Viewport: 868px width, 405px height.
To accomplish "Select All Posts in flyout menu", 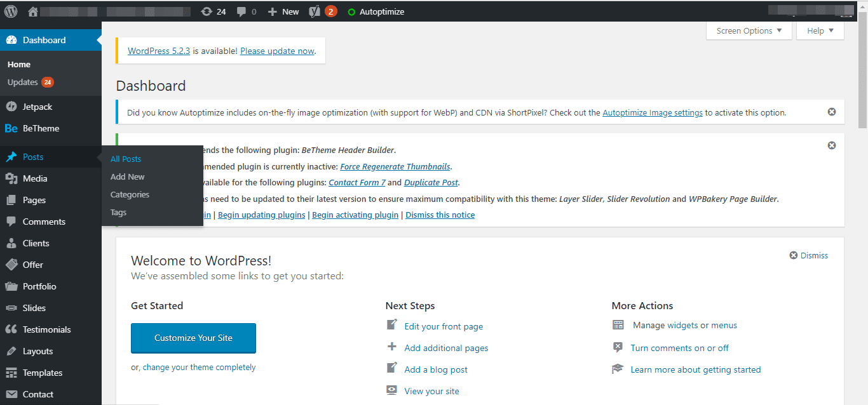I will (126, 159).
